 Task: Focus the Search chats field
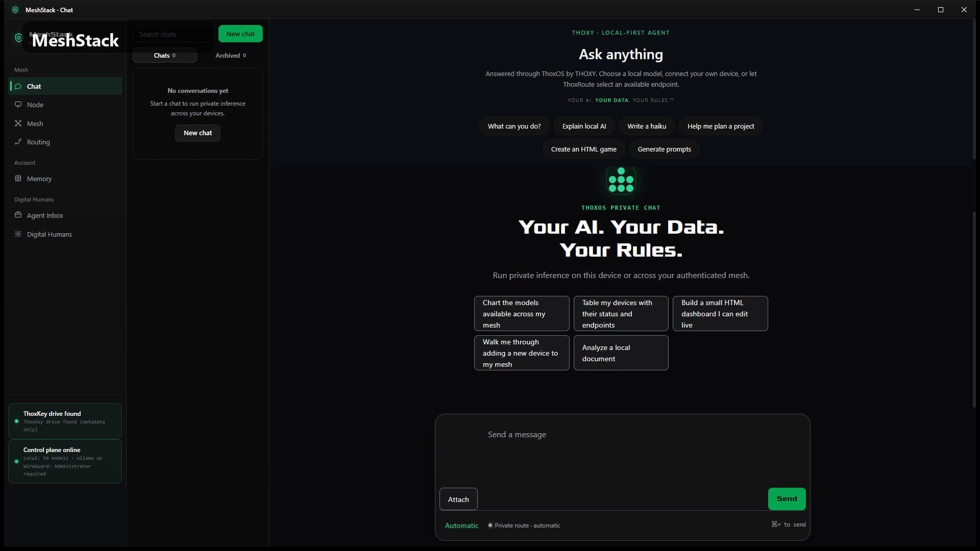[x=173, y=34]
